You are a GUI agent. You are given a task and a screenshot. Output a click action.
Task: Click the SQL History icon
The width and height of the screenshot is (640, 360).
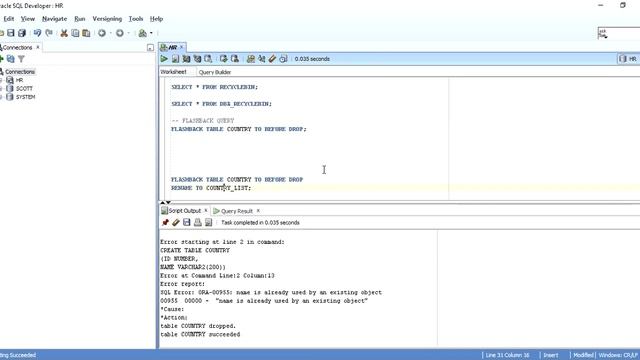tap(283, 59)
